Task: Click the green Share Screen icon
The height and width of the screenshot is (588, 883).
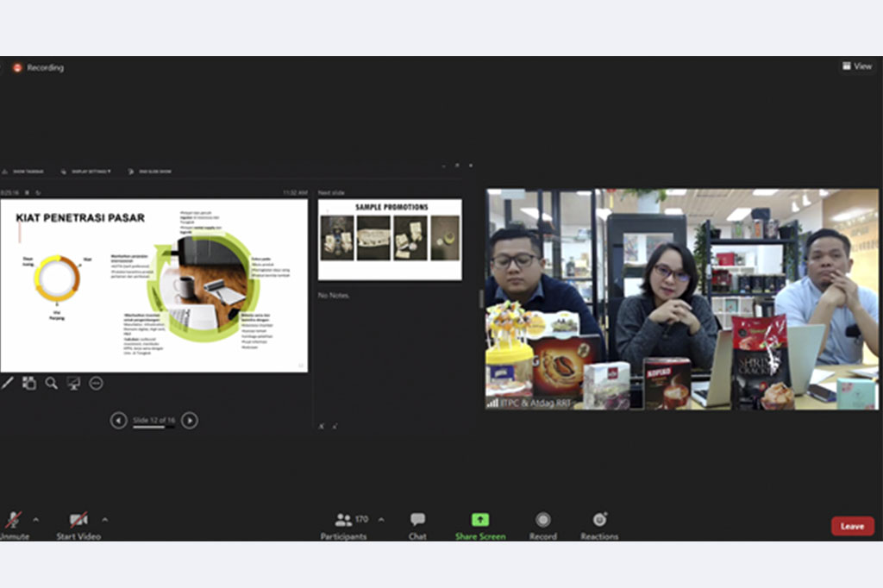Action: 480,520
